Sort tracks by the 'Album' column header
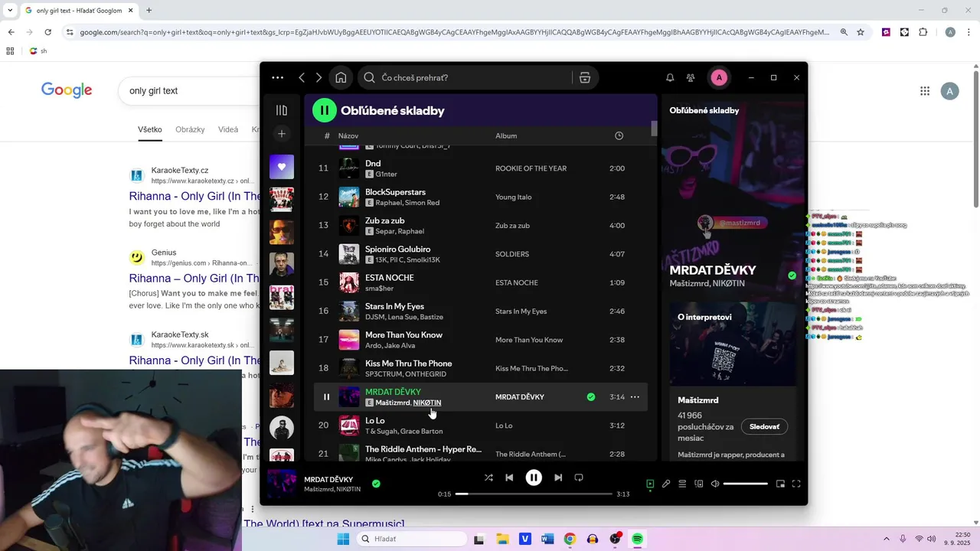This screenshot has width=980, height=551. click(506, 135)
